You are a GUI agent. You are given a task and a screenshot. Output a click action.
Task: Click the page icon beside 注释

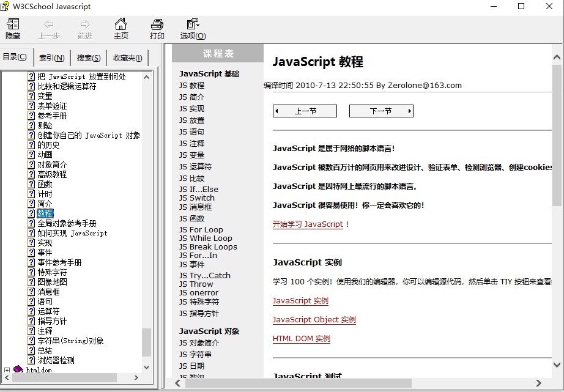point(32,331)
